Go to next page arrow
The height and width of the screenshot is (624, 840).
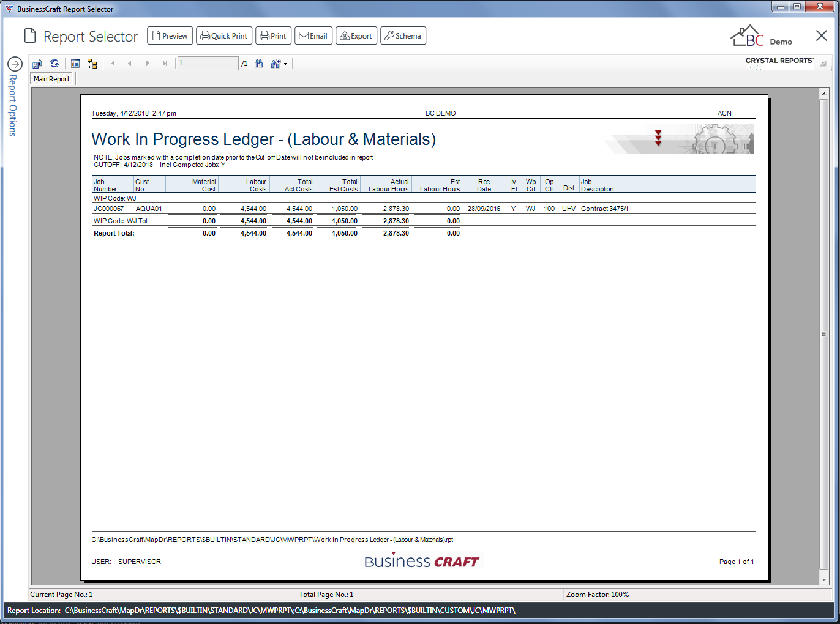148,64
